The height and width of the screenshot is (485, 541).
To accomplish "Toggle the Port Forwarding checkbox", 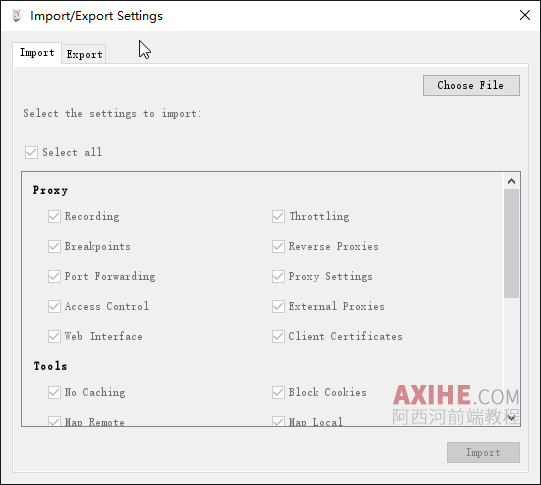I will 54,276.
